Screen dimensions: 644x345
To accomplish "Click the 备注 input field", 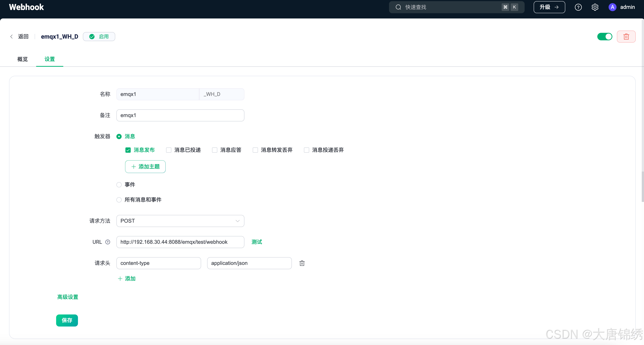I will click(x=180, y=115).
